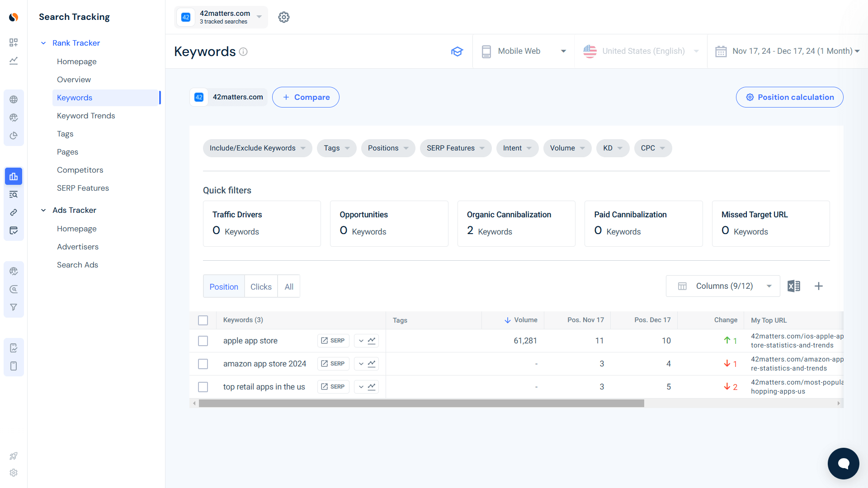Click the rocket icon at bottom sidebar
This screenshot has height=488, width=868.
14,456
